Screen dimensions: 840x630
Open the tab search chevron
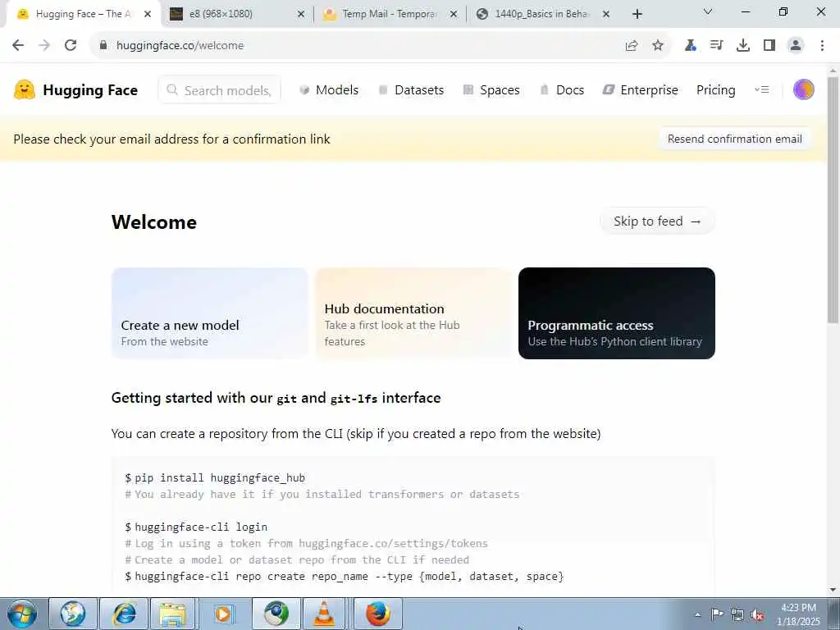pos(708,11)
